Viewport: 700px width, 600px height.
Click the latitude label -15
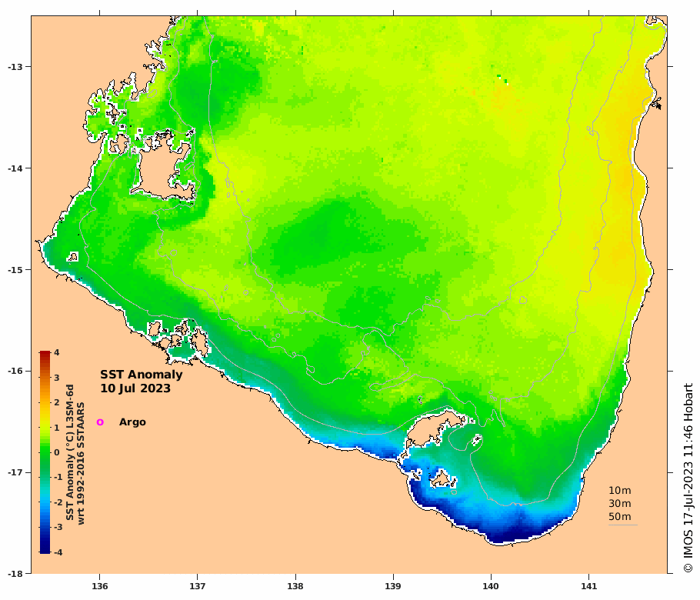coord(15,270)
